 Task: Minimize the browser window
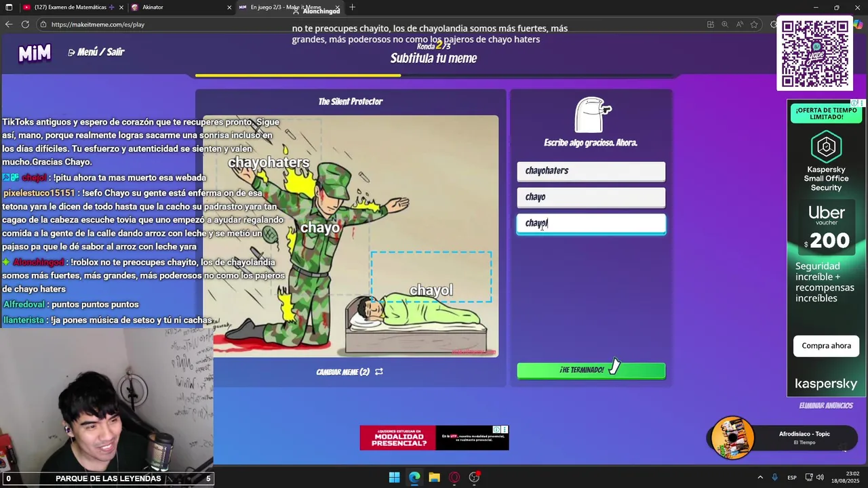click(816, 7)
